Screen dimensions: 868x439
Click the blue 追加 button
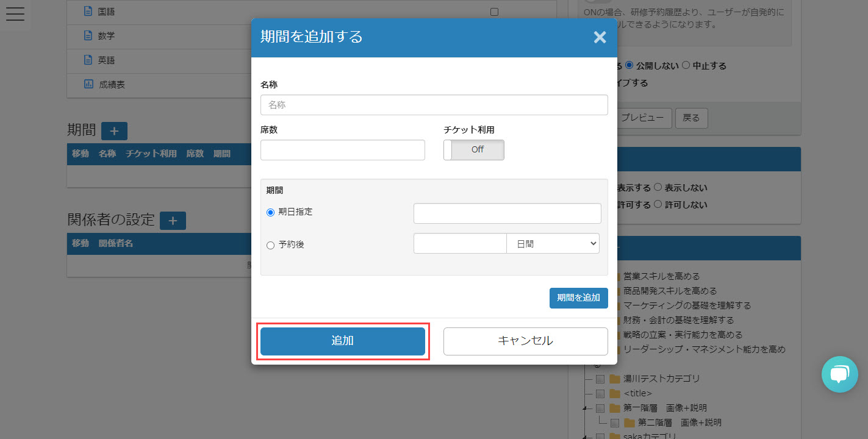point(342,341)
